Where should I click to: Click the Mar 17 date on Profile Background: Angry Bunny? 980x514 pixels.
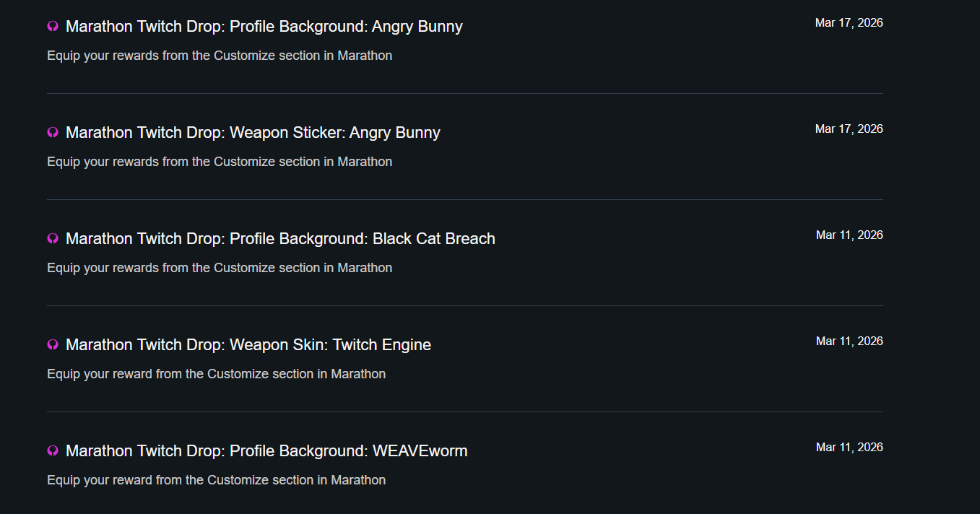tap(849, 23)
